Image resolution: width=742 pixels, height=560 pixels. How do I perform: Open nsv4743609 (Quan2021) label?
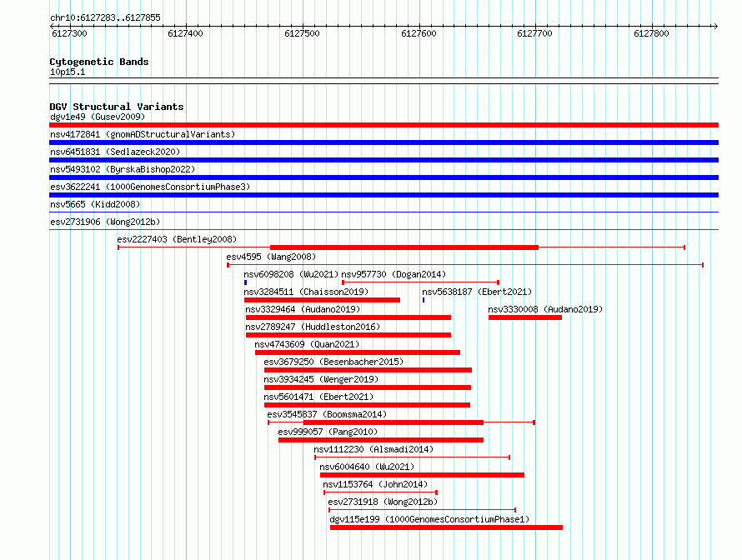[307, 344]
